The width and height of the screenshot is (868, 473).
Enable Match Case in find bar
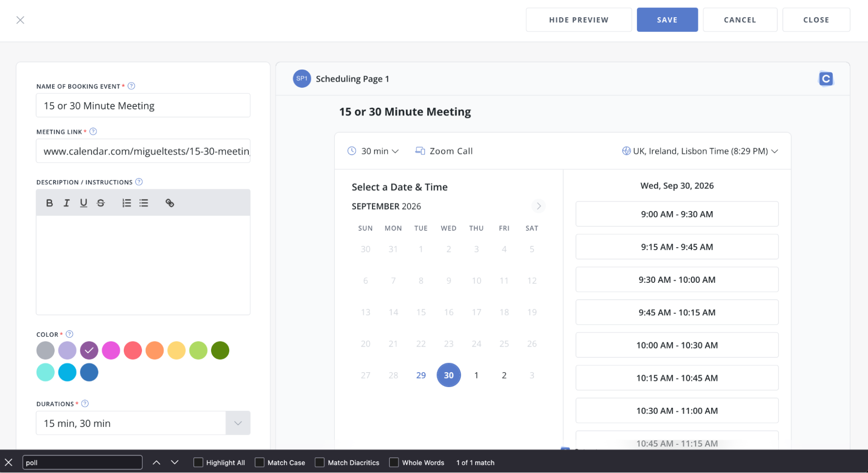point(259,463)
